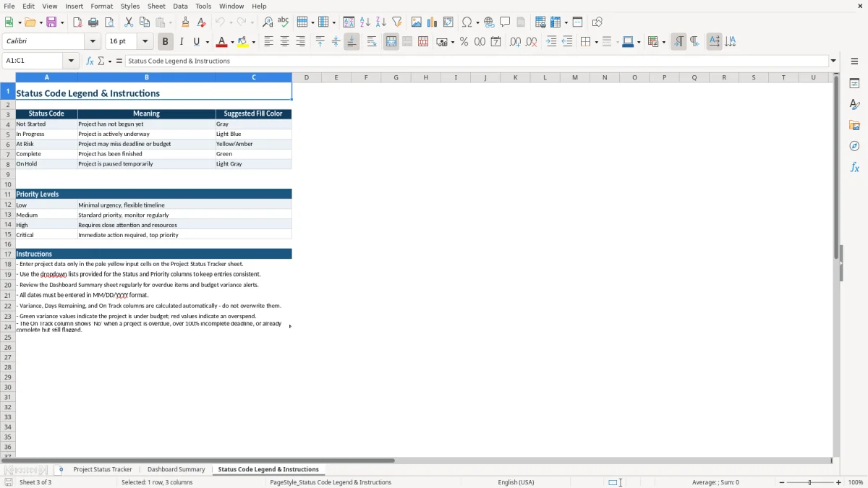The image size is (868, 488).
Task: Open Conditional formatting dropdown arrow
Action: [663, 42]
